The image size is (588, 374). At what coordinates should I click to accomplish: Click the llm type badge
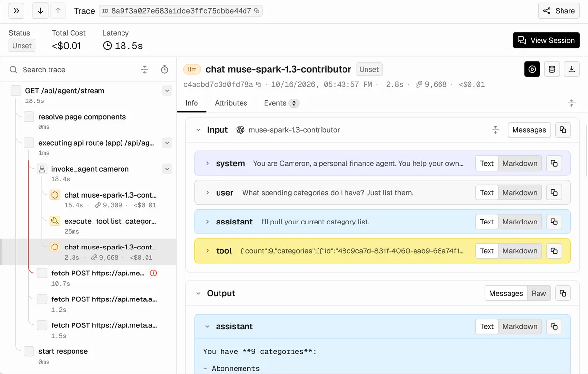point(192,69)
